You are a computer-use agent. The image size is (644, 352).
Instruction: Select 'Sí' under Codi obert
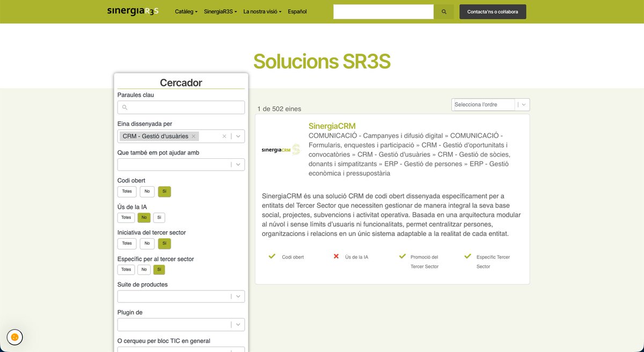pyautogui.click(x=164, y=192)
